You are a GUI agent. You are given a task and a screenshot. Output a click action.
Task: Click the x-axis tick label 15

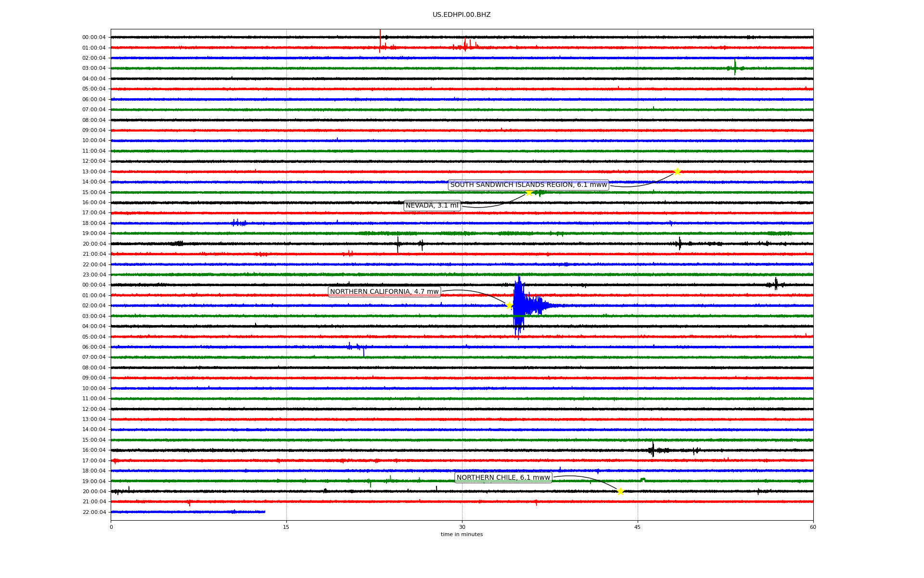click(286, 527)
